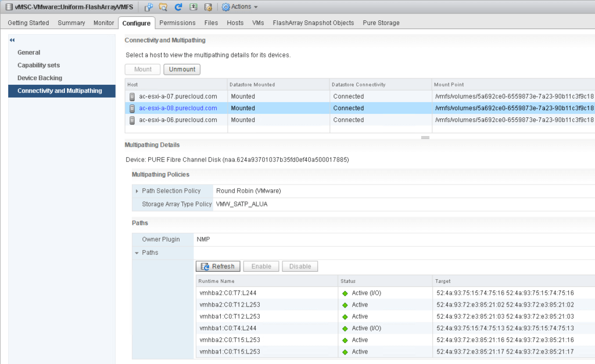595x364 pixels.
Task: Click the manage storage providers gear-disk icon
Action: click(x=208, y=7)
